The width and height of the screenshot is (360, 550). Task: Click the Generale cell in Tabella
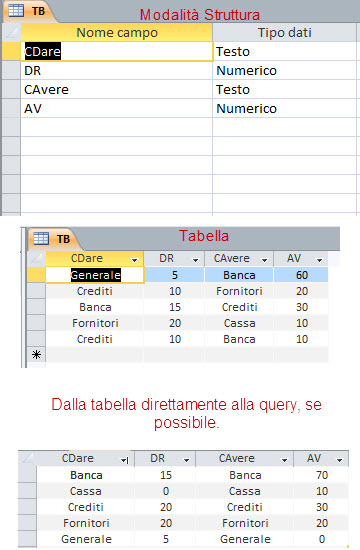click(95, 275)
